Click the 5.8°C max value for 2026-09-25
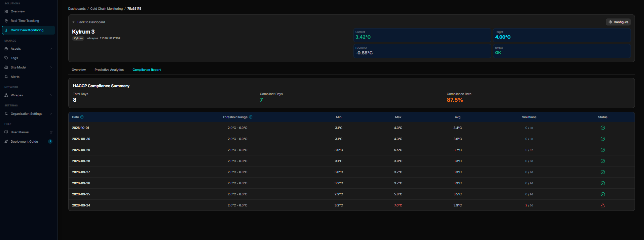Viewport: 644px width, 240px height. click(x=398, y=194)
